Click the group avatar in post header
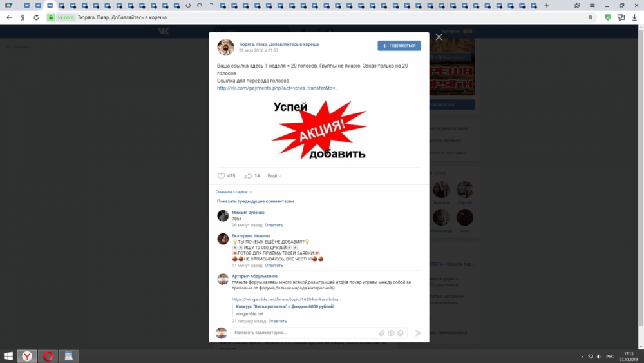This screenshot has width=644, height=363. pyautogui.click(x=225, y=47)
